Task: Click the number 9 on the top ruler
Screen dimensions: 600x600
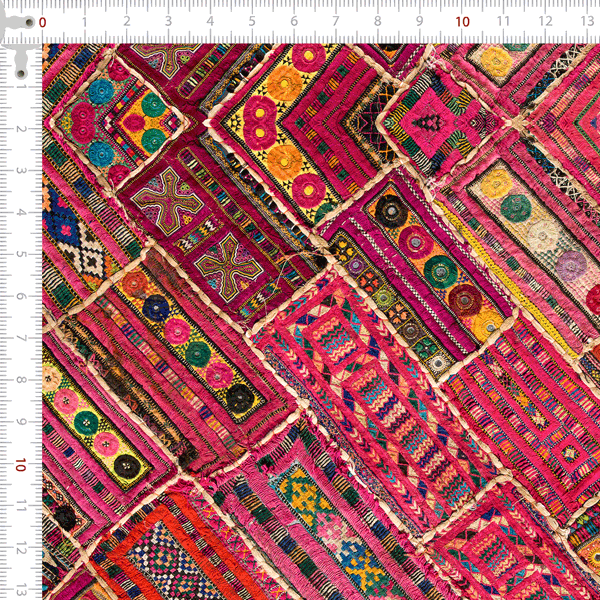Action: 419,21
